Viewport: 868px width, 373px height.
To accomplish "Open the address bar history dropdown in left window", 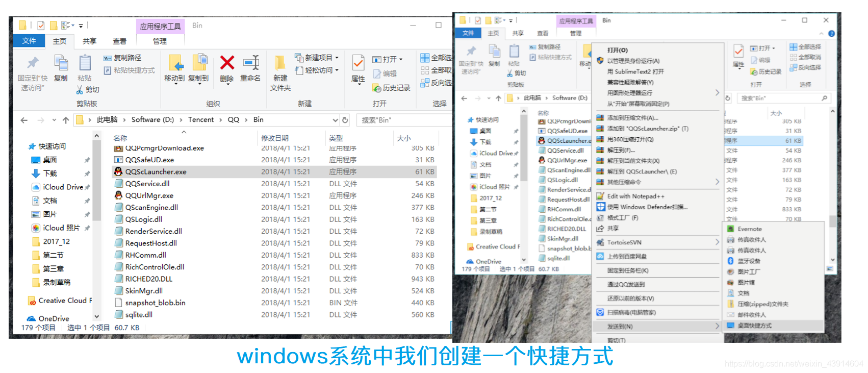I will pyautogui.click(x=335, y=120).
